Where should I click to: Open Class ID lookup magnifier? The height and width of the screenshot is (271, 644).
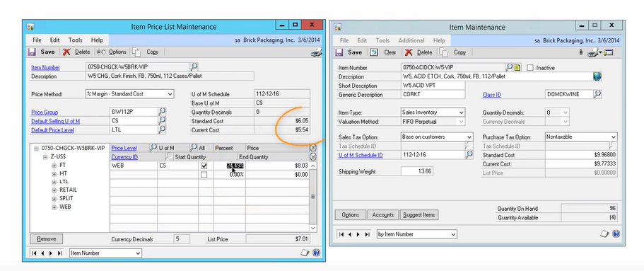point(597,94)
